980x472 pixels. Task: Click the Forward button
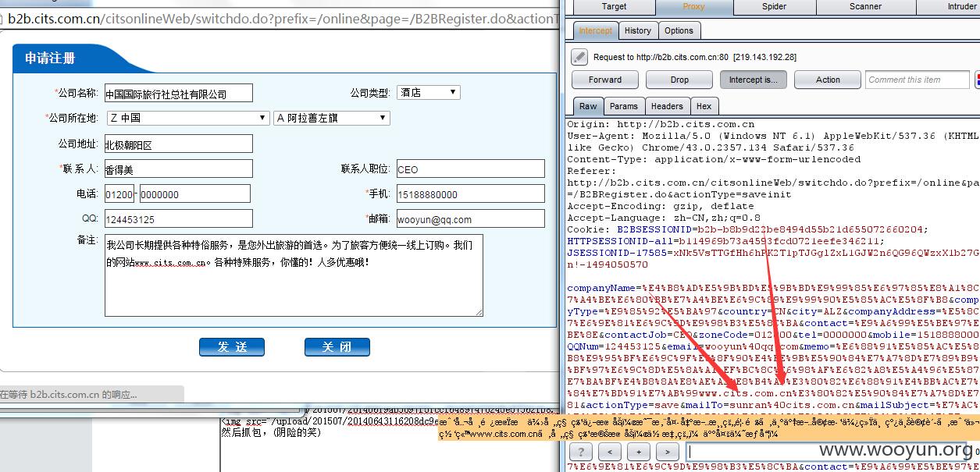click(605, 80)
